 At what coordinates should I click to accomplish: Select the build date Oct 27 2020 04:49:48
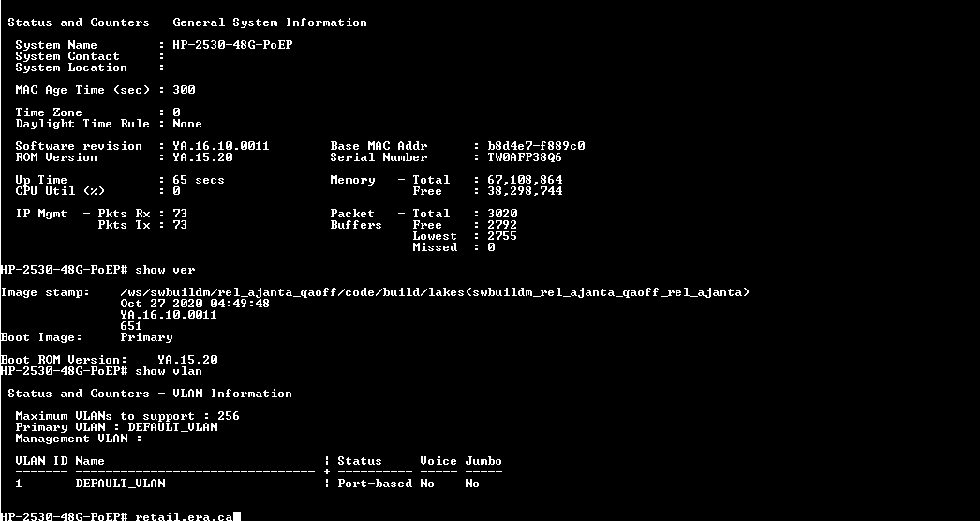(x=195, y=304)
